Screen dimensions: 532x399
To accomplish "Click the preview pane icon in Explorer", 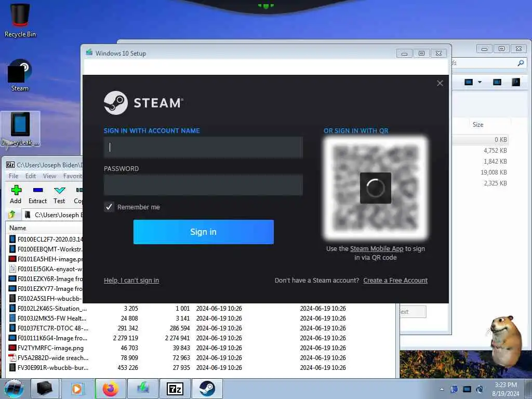I will click(x=497, y=82).
